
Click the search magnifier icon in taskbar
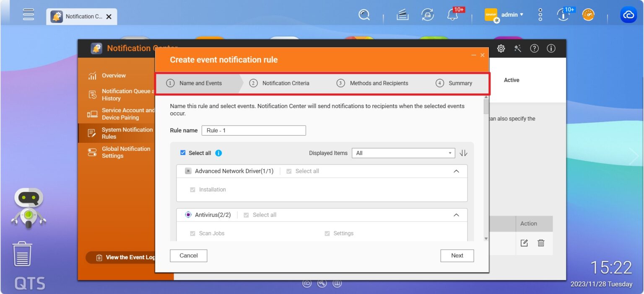pyautogui.click(x=364, y=15)
